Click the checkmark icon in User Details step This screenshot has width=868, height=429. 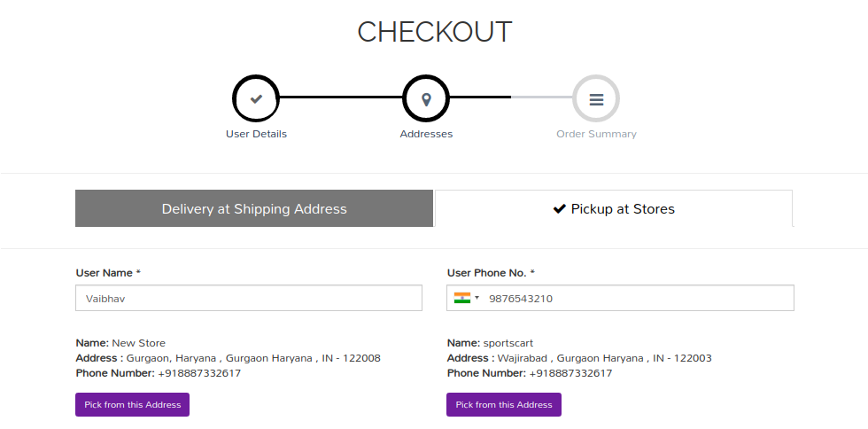pos(256,98)
